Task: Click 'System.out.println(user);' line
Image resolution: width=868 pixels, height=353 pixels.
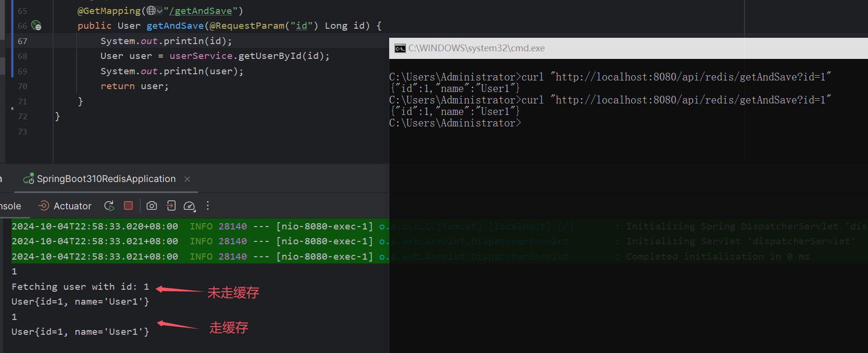Action: pyautogui.click(x=172, y=71)
